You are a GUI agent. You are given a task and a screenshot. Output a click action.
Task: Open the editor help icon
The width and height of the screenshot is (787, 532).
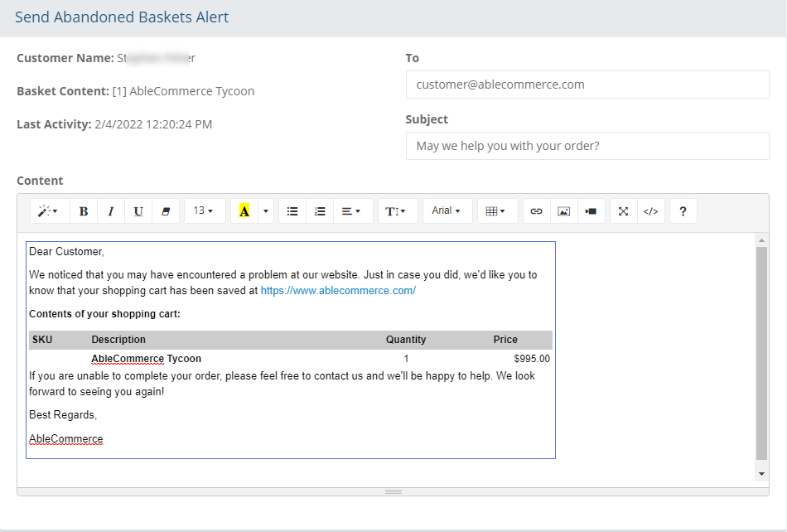click(x=683, y=211)
